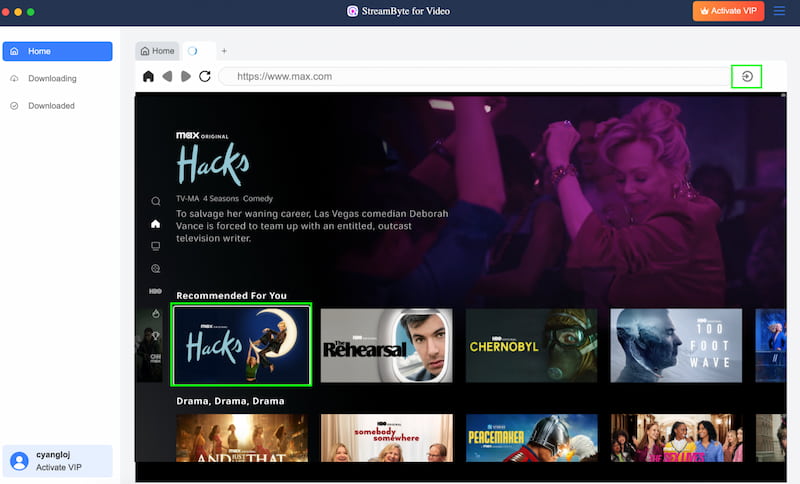This screenshot has width=800, height=484.
Task: Open the Max Movies film reel icon
Action: click(x=156, y=269)
